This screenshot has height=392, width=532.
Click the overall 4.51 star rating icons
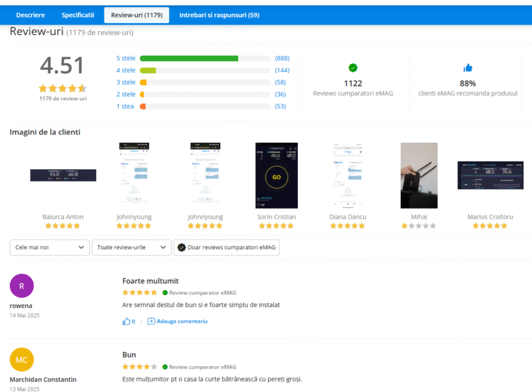pos(63,88)
